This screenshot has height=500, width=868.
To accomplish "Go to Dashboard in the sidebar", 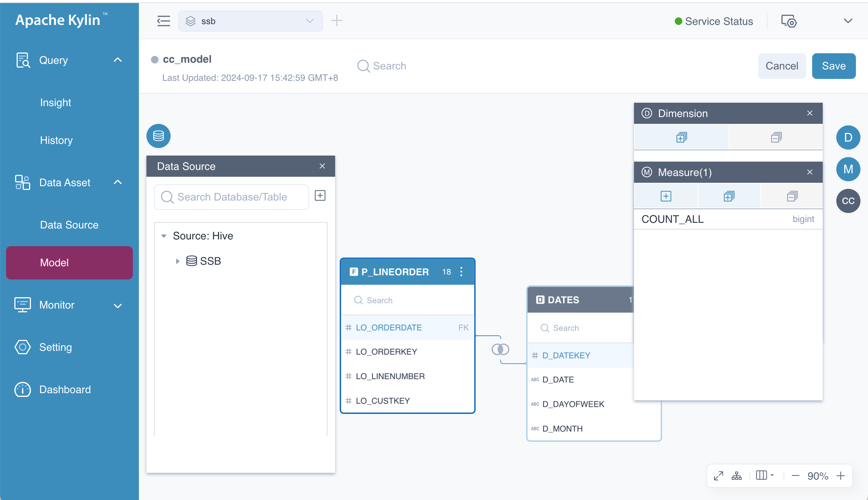I will coord(65,390).
